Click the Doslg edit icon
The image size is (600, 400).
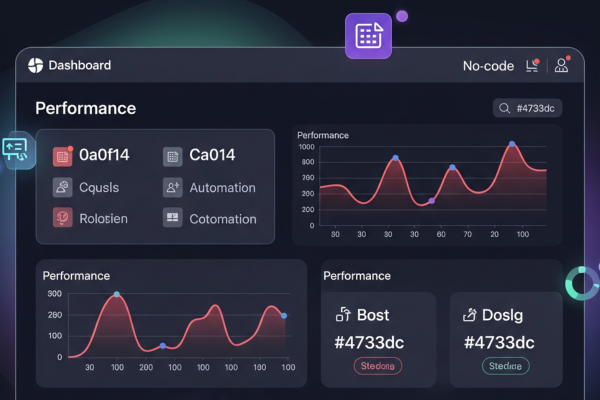click(469, 315)
